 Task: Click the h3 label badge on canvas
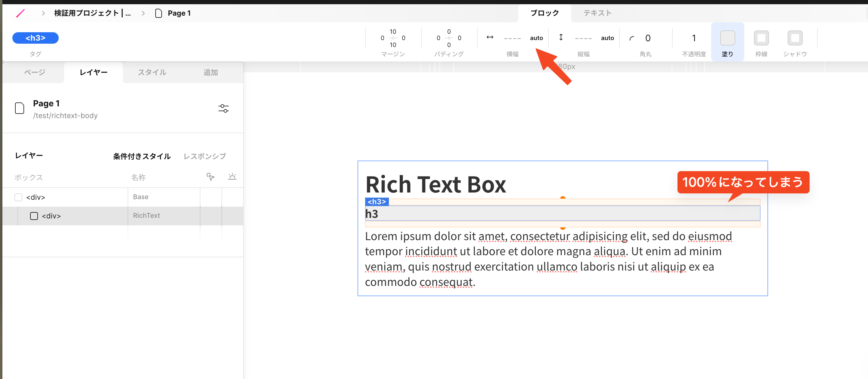click(x=377, y=202)
